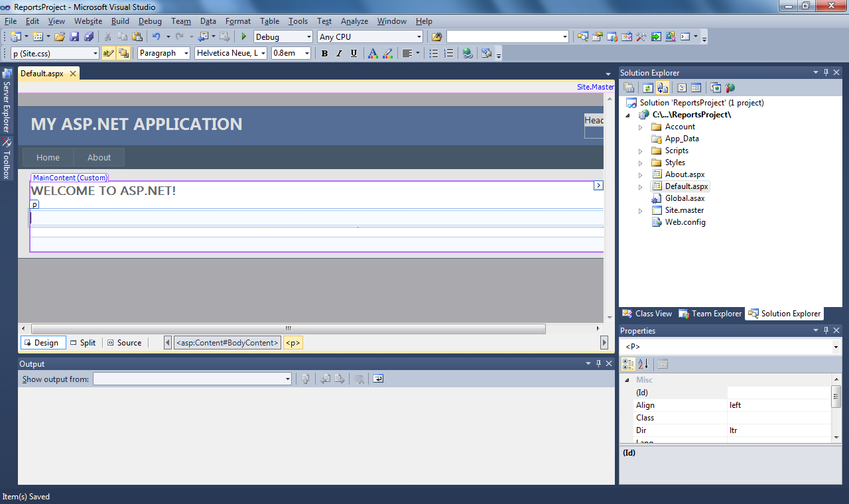
Task: Toggle Alphabetical sort in Properties
Action: tap(643, 363)
